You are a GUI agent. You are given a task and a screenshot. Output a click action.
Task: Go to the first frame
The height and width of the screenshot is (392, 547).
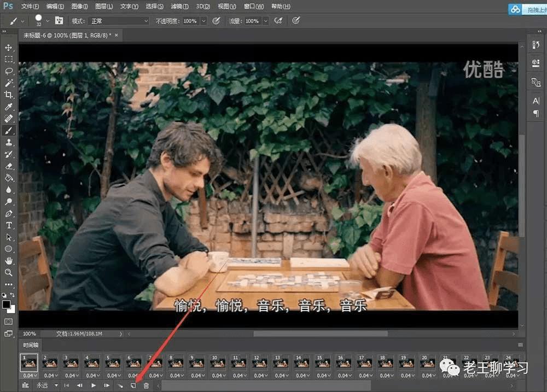tap(67, 385)
